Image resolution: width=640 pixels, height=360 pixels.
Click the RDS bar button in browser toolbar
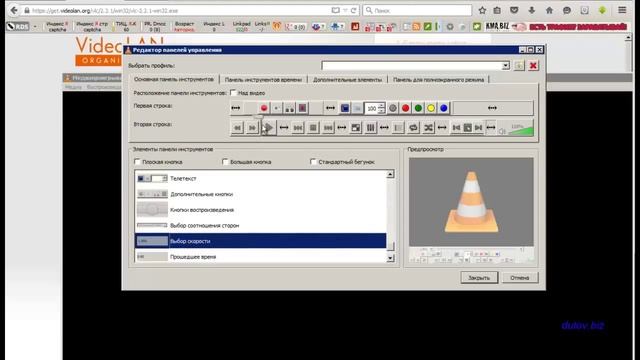[18, 27]
